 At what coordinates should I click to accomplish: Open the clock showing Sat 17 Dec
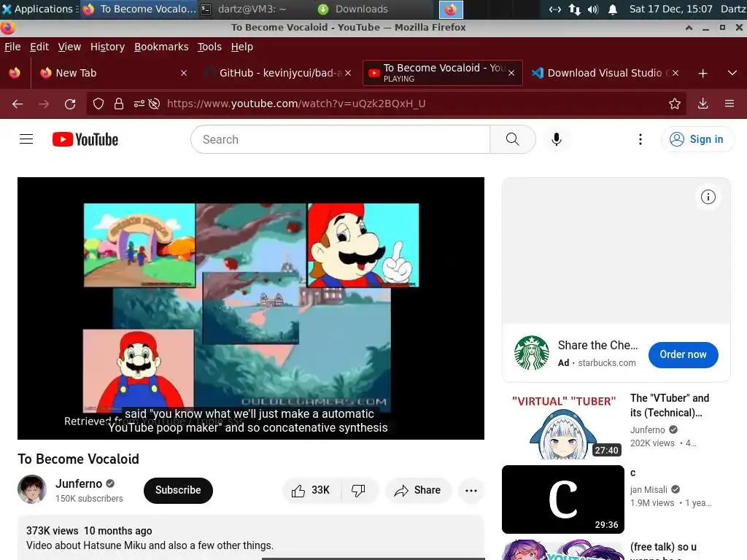[670, 9]
